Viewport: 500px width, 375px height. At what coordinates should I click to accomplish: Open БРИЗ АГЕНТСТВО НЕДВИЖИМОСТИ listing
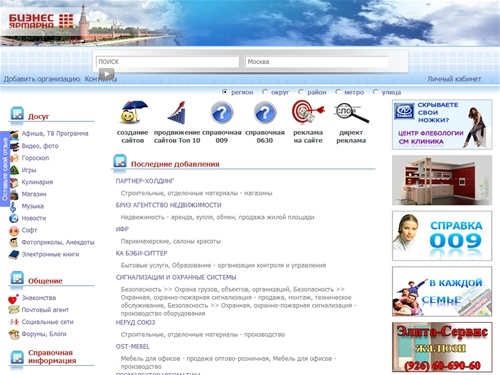[168, 205]
